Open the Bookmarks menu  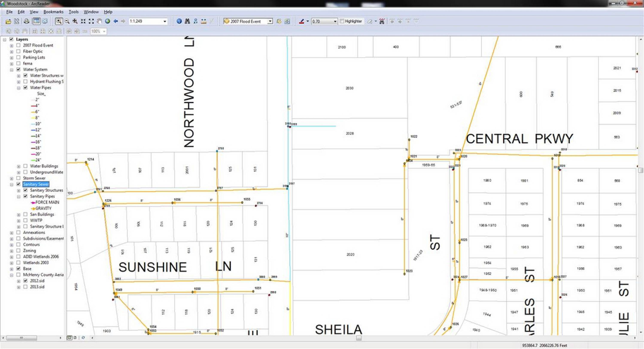pyautogui.click(x=53, y=12)
